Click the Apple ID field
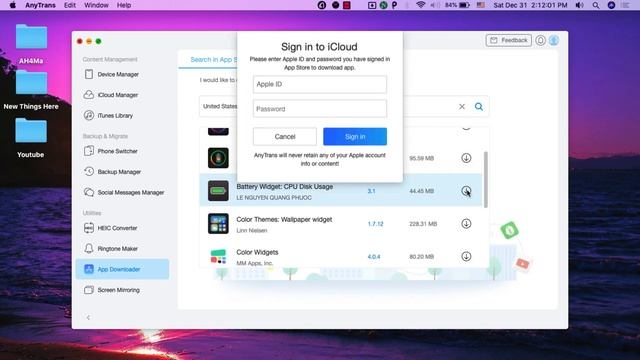 pos(320,84)
